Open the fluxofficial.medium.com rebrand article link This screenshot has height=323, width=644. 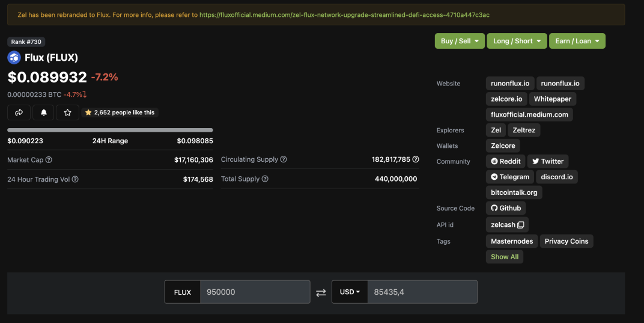344,15
